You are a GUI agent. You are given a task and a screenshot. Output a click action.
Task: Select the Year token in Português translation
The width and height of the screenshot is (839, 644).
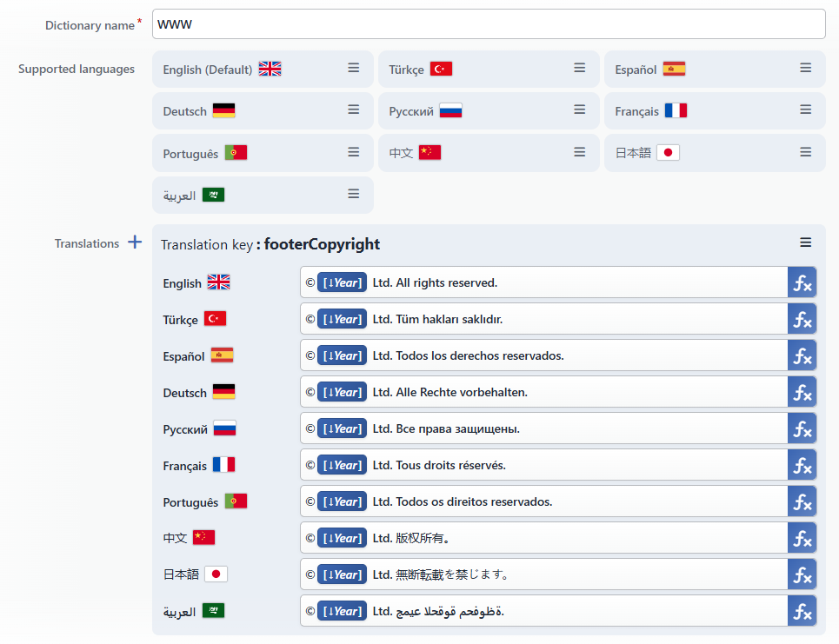(342, 501)
